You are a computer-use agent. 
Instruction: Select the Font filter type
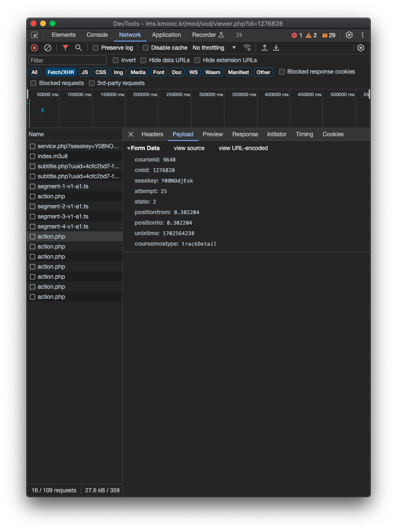[x=159, y=72]
